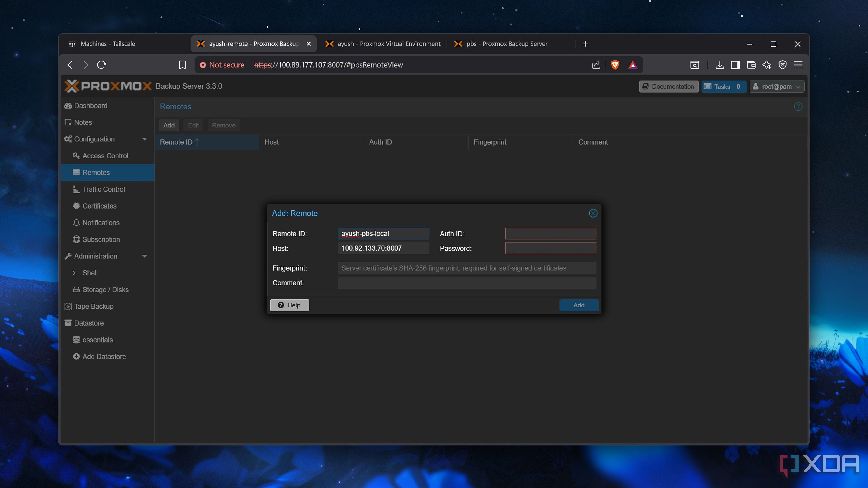Open the root@pam user dropdown

pyautogui.click(x=777, y=87)
